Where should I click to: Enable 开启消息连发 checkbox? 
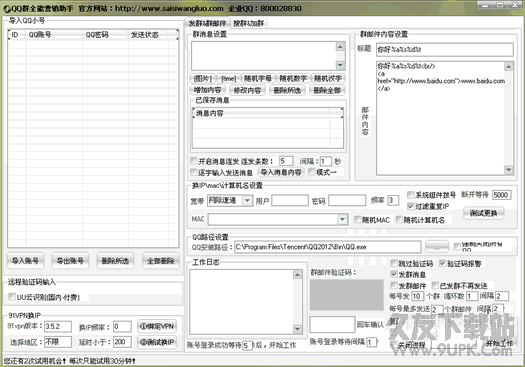click(x=194, y=161)
